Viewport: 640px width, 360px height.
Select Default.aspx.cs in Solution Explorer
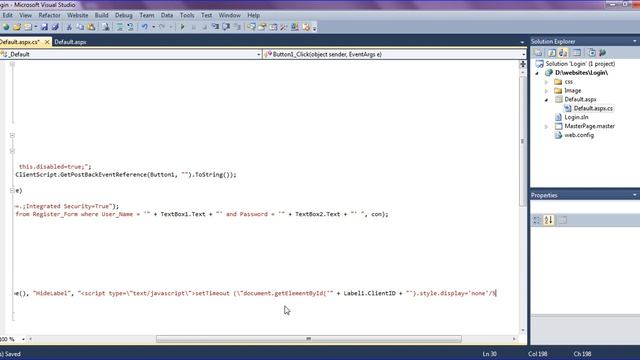click(x=593, y=109)
